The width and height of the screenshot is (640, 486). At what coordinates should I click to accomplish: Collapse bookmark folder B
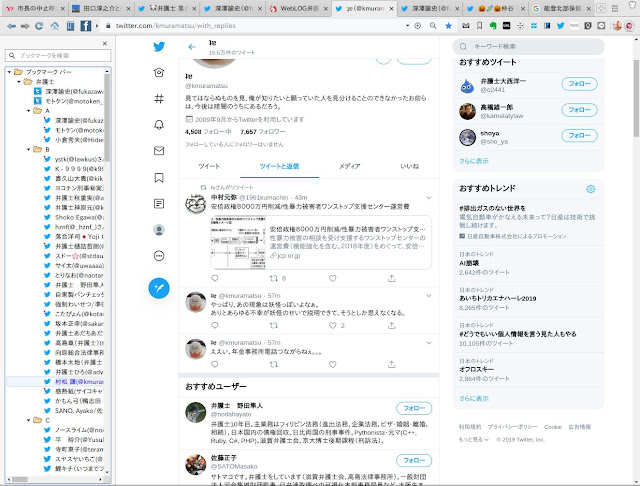pos(29,149)
